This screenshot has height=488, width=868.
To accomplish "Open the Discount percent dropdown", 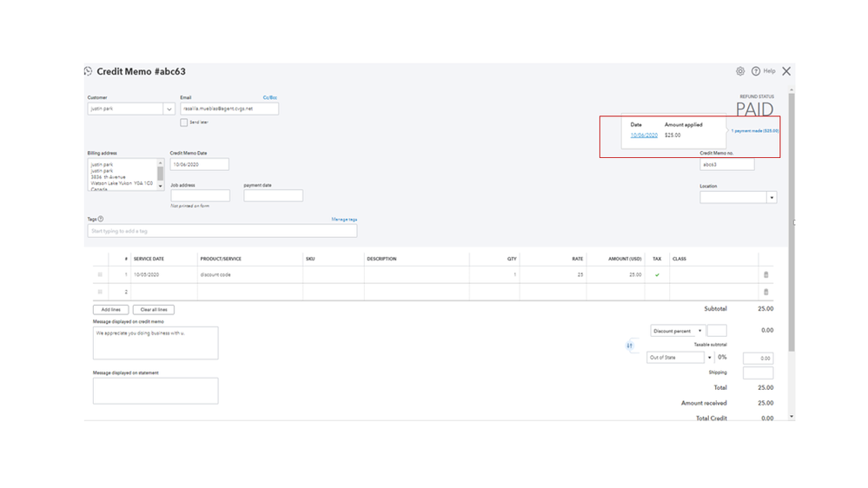I will pos(700,331).
